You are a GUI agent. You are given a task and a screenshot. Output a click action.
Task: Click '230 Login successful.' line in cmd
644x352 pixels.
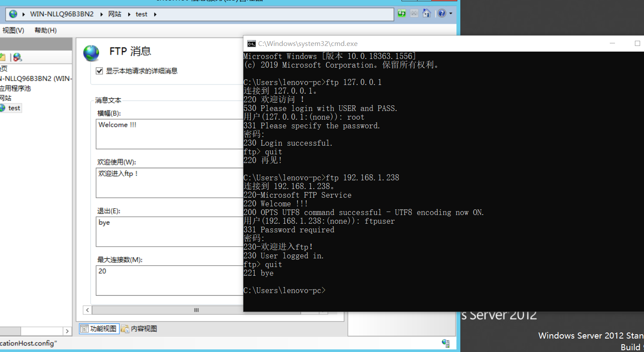point(288,143)
